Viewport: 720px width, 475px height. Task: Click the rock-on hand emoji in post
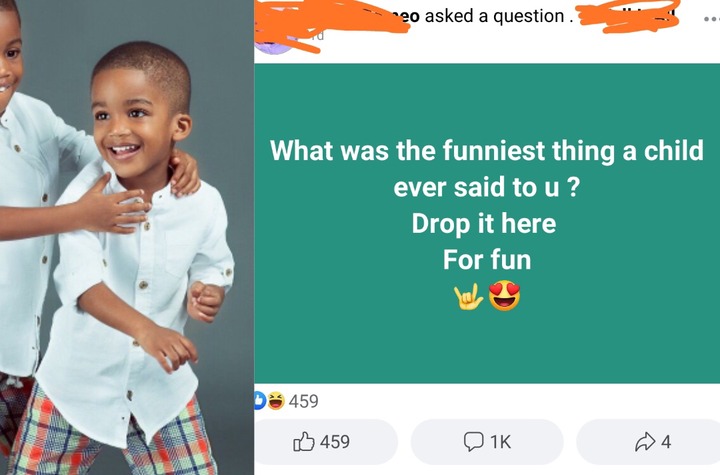(x=468, y=296)
